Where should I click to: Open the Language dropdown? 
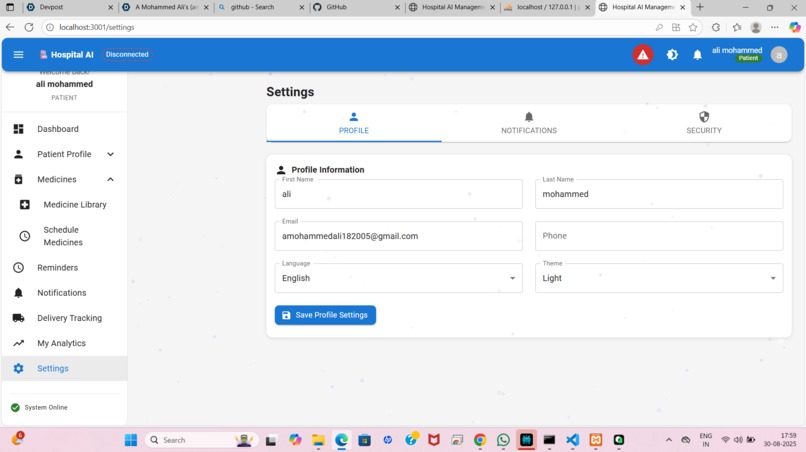pyautogui.click(x=398, y=278)
